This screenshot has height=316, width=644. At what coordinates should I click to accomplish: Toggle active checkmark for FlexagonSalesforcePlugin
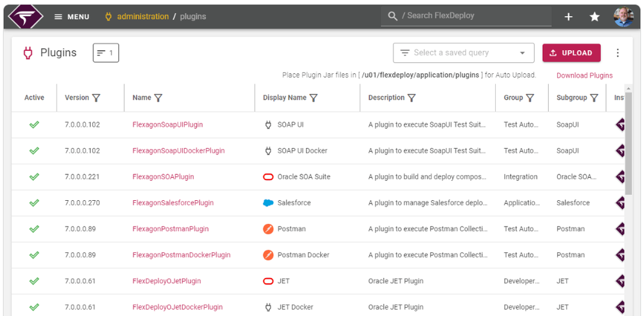point(34,203)
